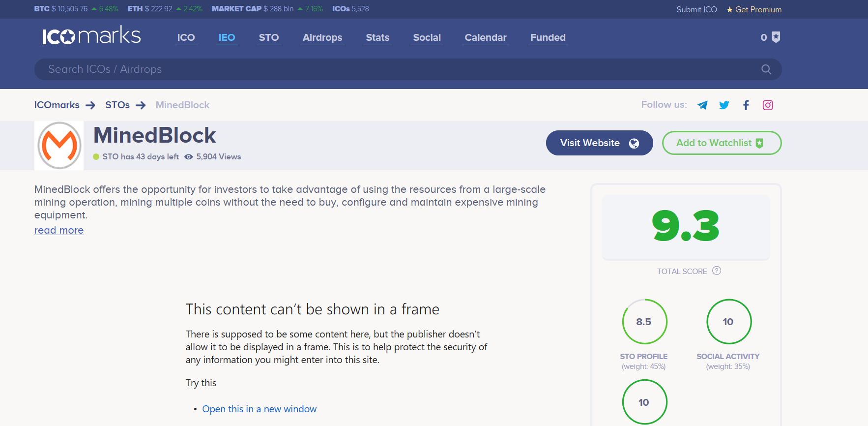
Task: Click the read more link
Action: 59,230
